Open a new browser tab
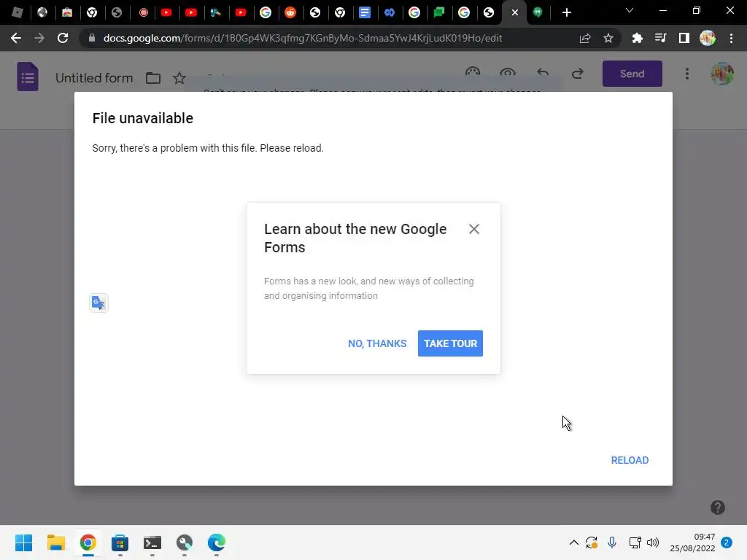 [x=566, y=12]
